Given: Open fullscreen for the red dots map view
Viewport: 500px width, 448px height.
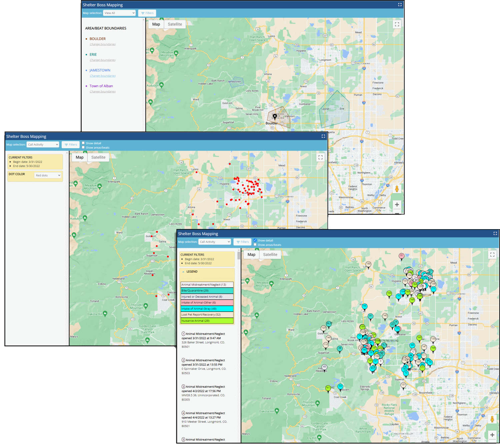Looking at the screenshot, I should pos(320,157).
